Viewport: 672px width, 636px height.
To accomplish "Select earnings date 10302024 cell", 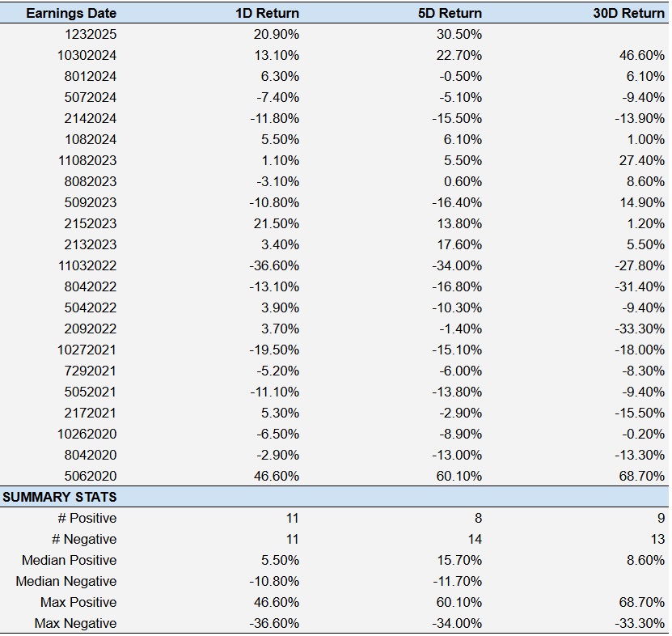I will click(87, 55).
